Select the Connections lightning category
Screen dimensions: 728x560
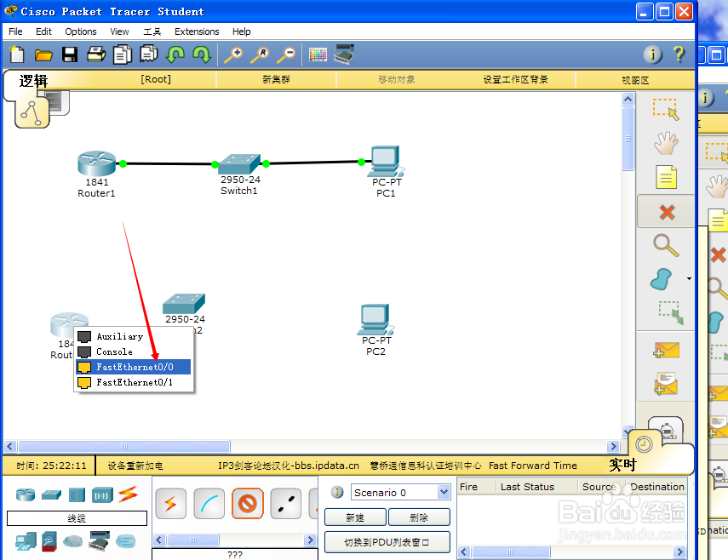(x=128, y=494)
